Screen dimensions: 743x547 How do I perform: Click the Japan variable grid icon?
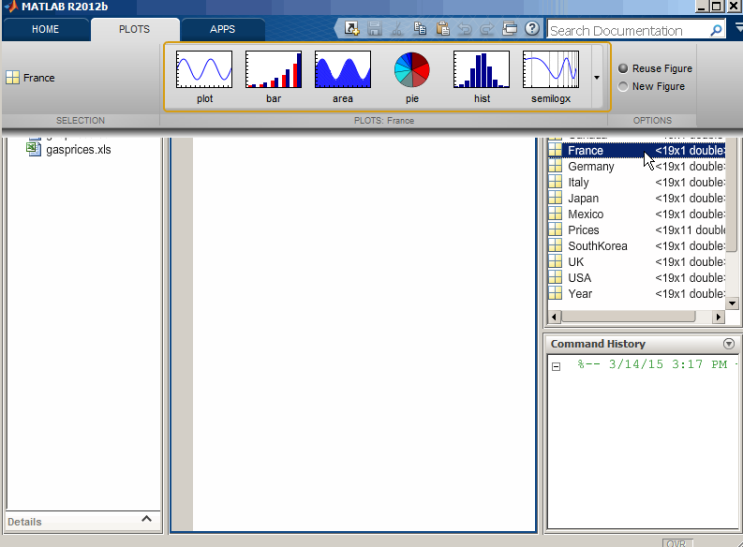pos(555,197)
